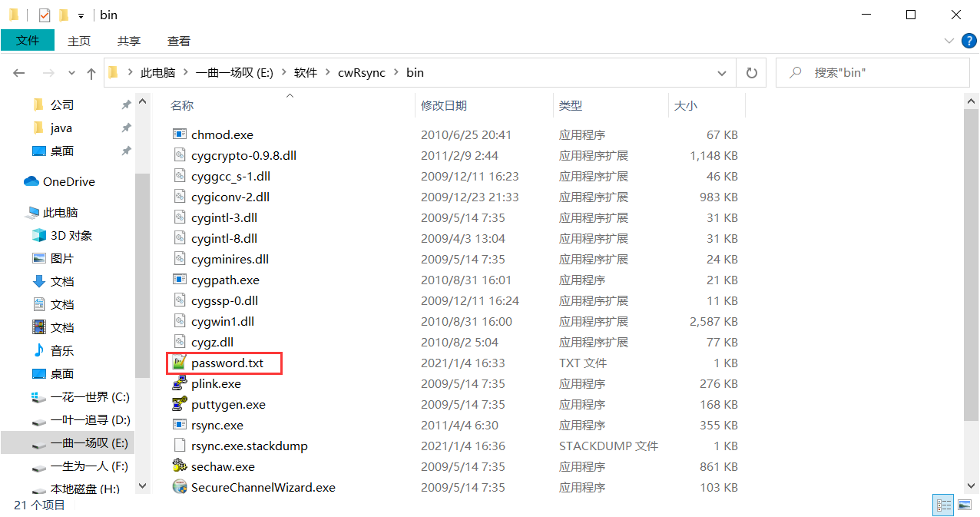Screen dimensions: 980x517
Task: Expand breadcrumb chevron after 此电脑
Action: coord(186,73)
